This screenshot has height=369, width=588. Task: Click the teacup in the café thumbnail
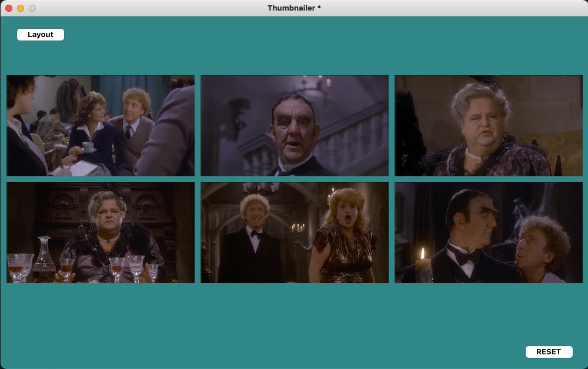point(88,147)
